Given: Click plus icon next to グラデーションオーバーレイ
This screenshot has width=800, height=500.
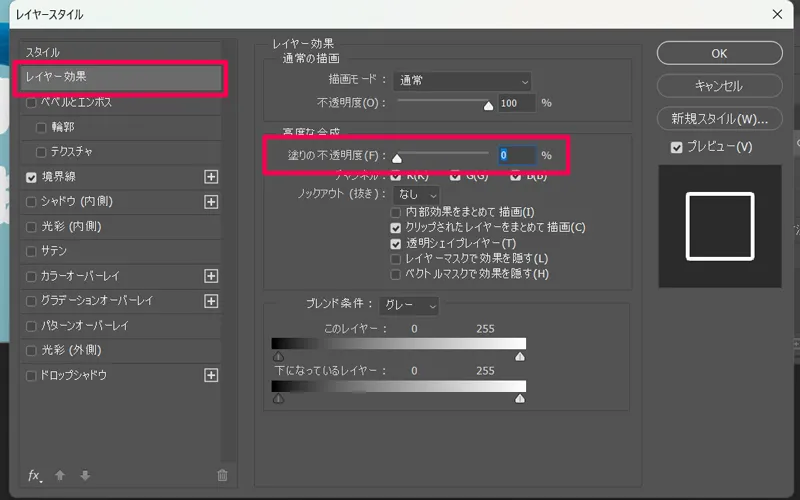Looking at the screenshot, I should pos(211,301).
